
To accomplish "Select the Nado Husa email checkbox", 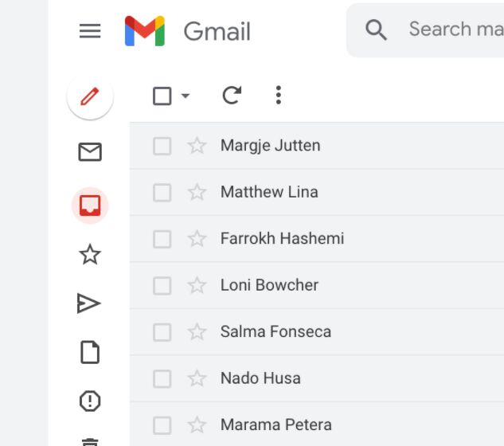I will [162, 379].
